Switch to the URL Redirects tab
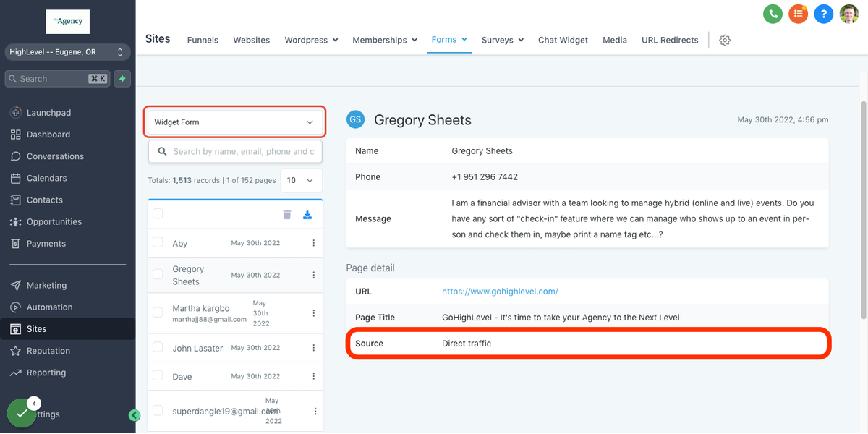 [x=670, y=41]
